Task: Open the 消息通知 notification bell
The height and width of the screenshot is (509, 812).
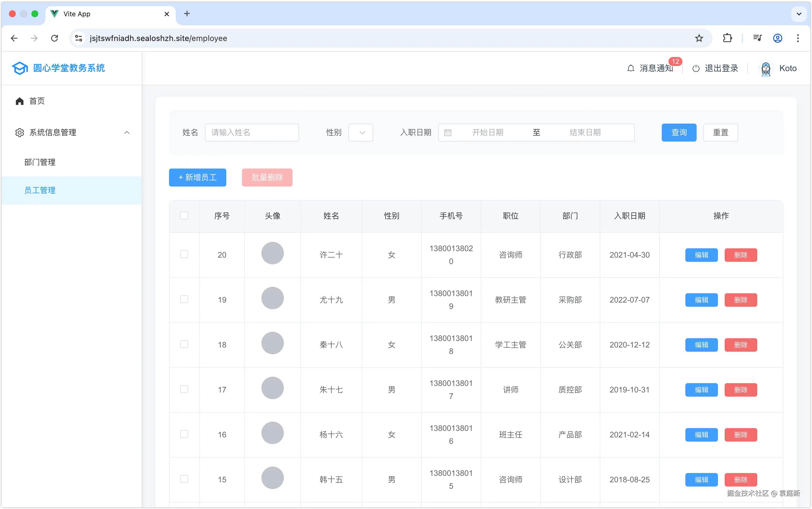Action: click(x=630, y=68)
